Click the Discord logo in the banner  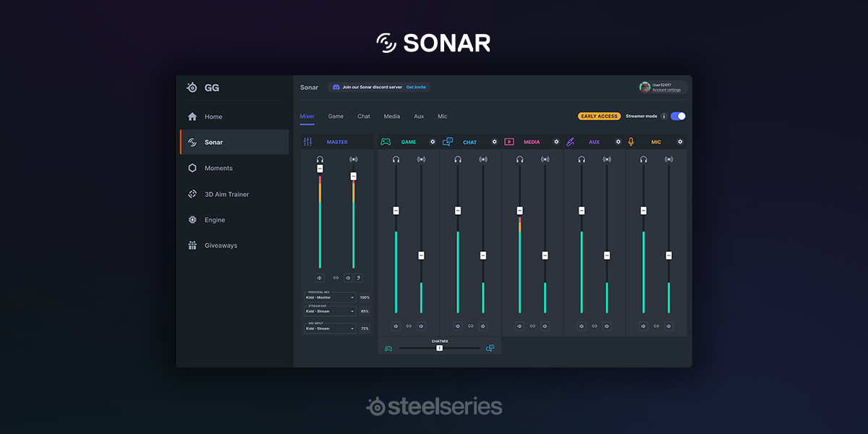coord(336,87)
